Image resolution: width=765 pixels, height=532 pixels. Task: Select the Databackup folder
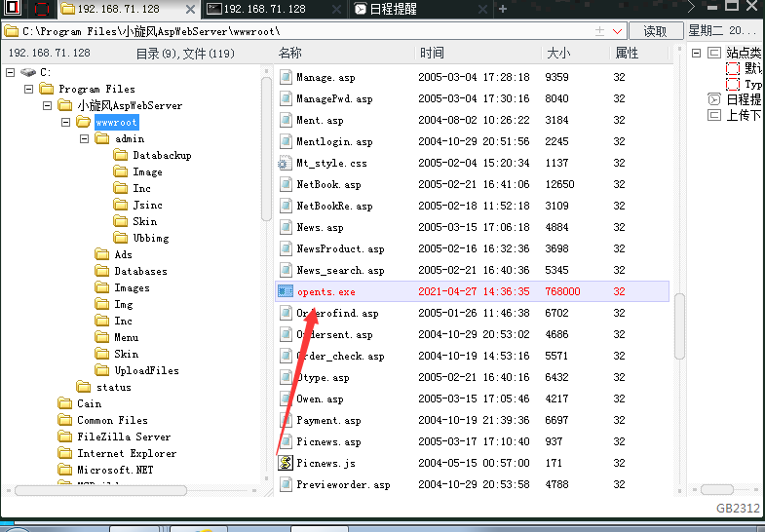point(162,156)
